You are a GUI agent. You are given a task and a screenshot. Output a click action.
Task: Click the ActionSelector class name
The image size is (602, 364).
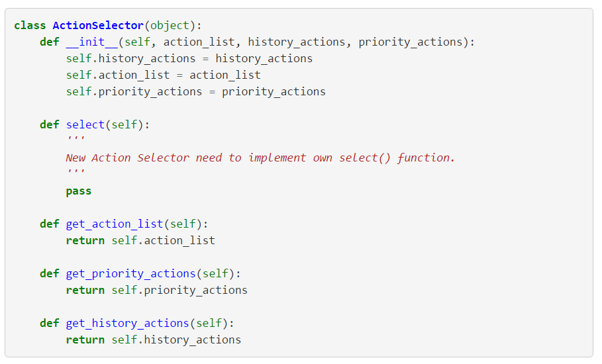pyautogui.click(x=98, y=25)
